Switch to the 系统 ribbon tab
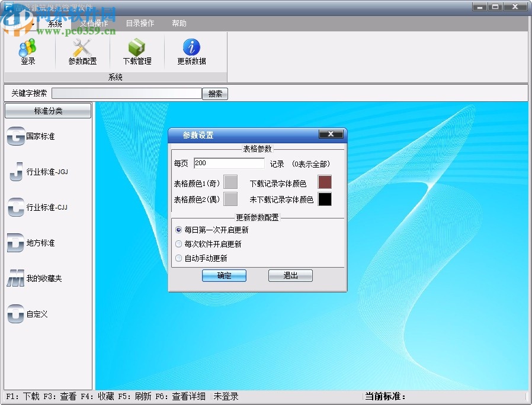Viewport: 532px width, 405px height. 55,24
